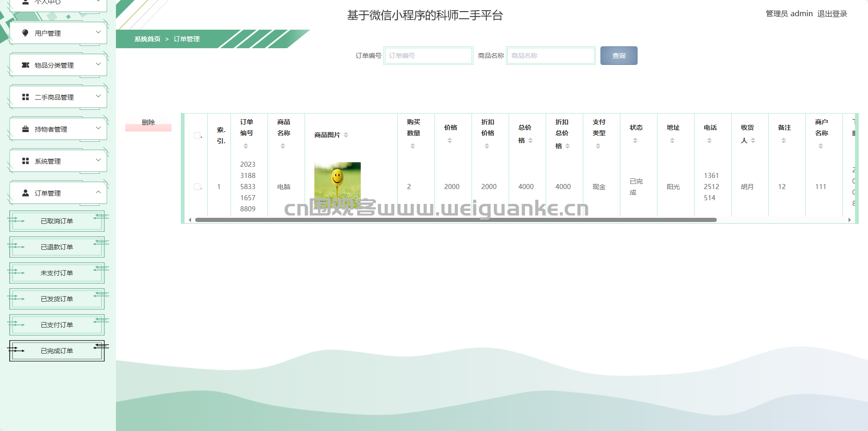Click the remark cell 12
Image resolution: width=868 pixels, height=431 pixels.
point(782,187)
